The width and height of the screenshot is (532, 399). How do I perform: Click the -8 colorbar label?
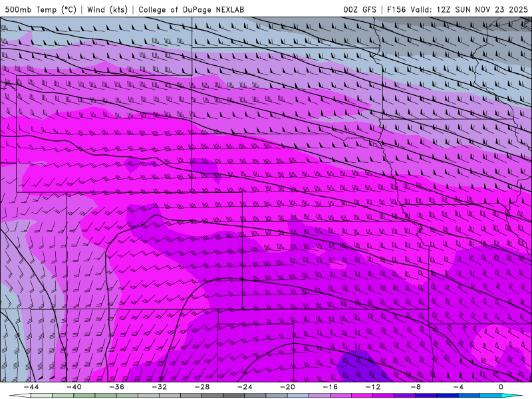(416, 387)
